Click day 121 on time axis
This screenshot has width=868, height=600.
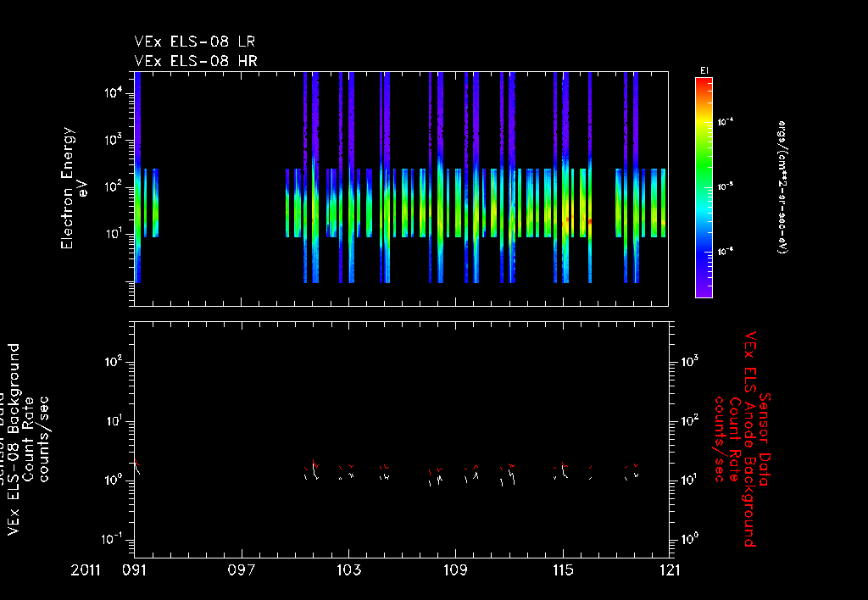pyautogui.click(x=670, y=570)
